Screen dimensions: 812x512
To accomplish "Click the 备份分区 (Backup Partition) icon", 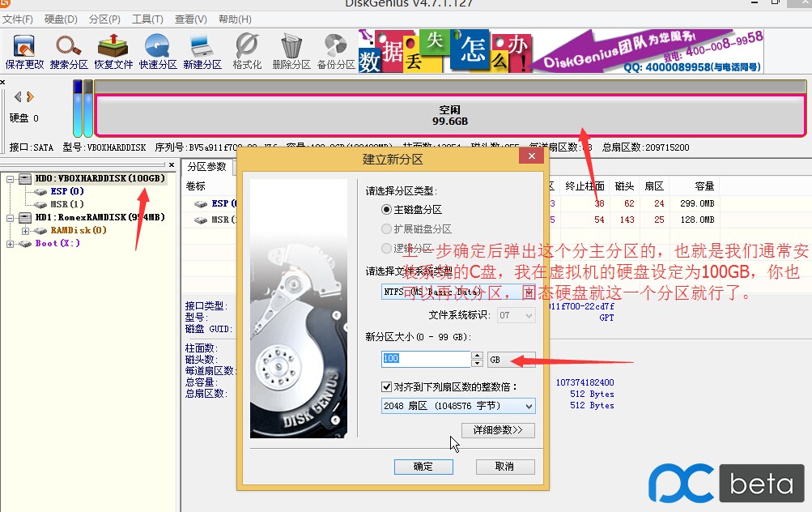I will click(336, 50).
